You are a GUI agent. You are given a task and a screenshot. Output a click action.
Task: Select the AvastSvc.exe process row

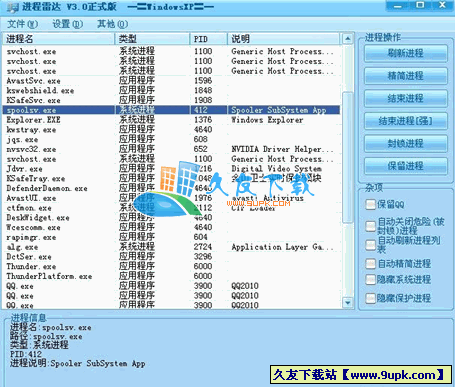pos(171,81)
